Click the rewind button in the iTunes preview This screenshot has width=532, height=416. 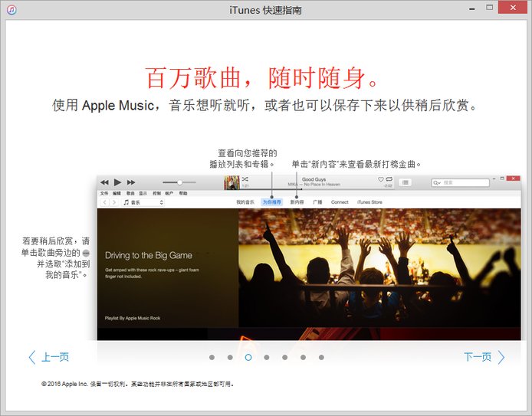click(x=104, y=182)
